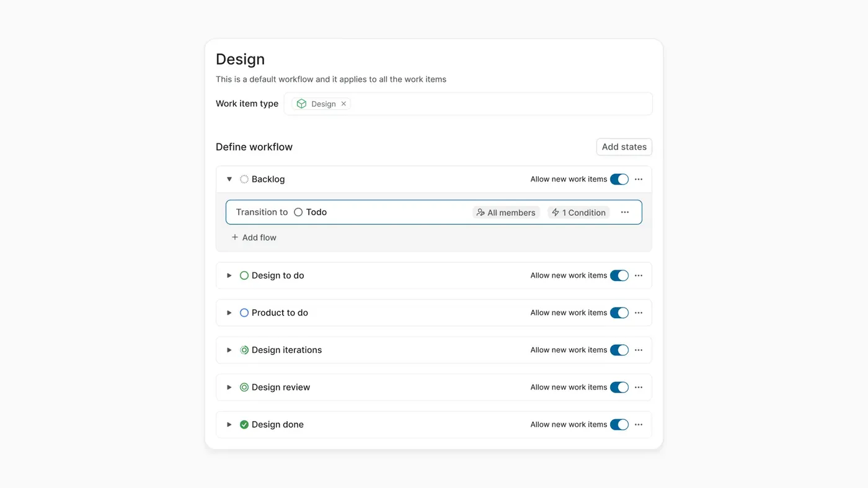Click the Design iterations state name

coord(286,350)
